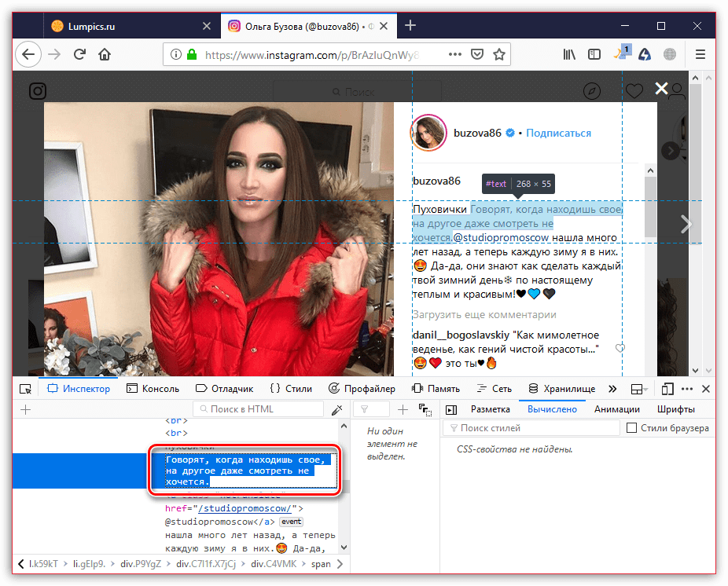728x586 pixels.
Task: Go to next post with right arrow
Action: (x=686, y=225)
